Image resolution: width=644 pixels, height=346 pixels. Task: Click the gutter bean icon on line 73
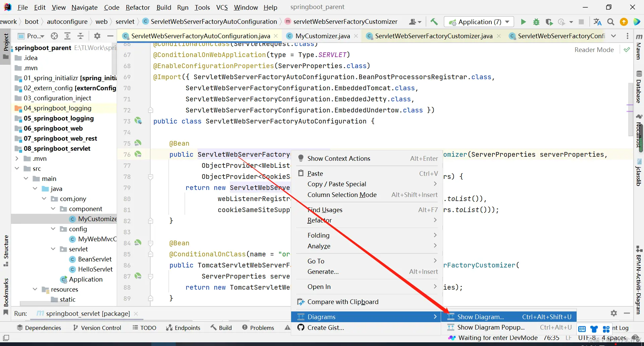coord(138,121)
